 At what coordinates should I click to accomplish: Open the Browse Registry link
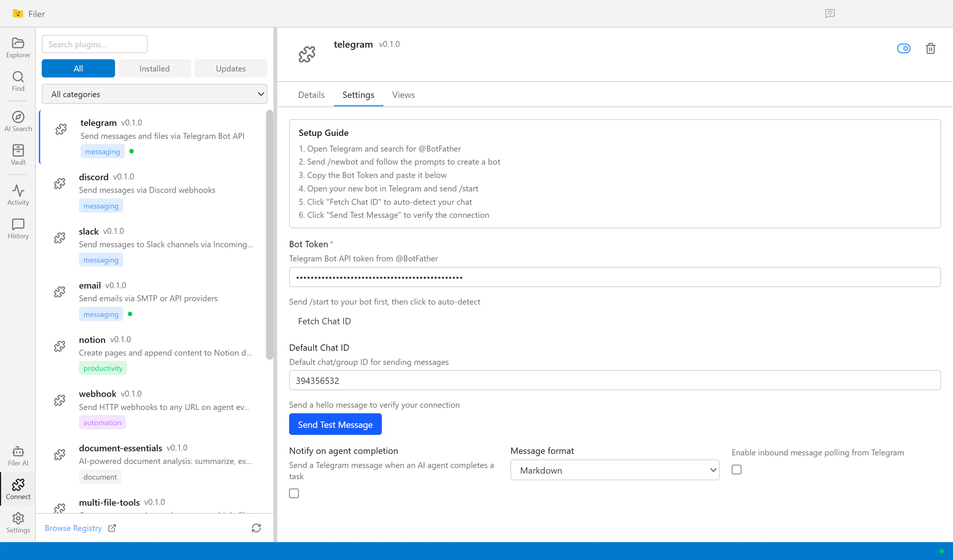point(73,528)
